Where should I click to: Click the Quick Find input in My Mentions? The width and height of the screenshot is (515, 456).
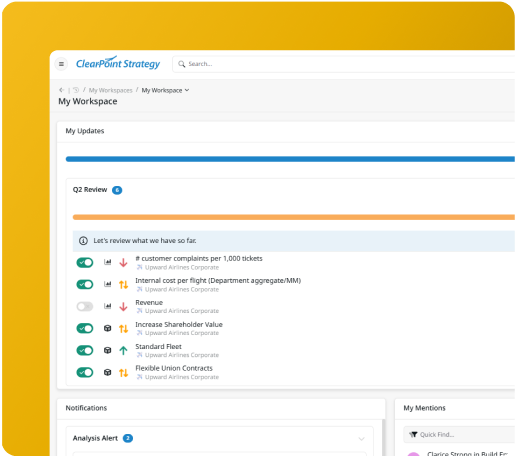click(460, 434)
